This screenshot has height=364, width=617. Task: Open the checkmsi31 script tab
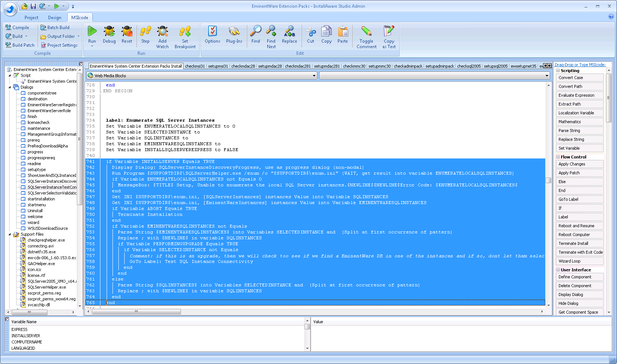(195, 66)
